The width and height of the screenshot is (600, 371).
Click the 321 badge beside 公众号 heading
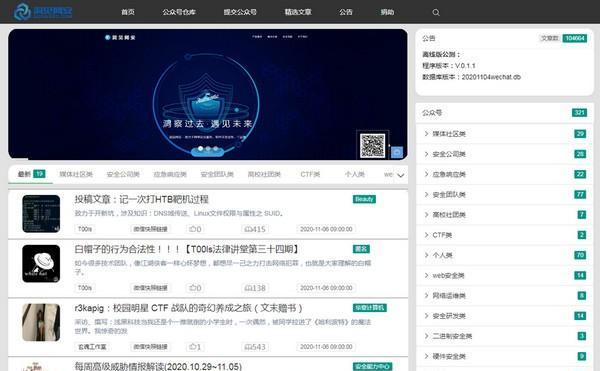[579, 112]
